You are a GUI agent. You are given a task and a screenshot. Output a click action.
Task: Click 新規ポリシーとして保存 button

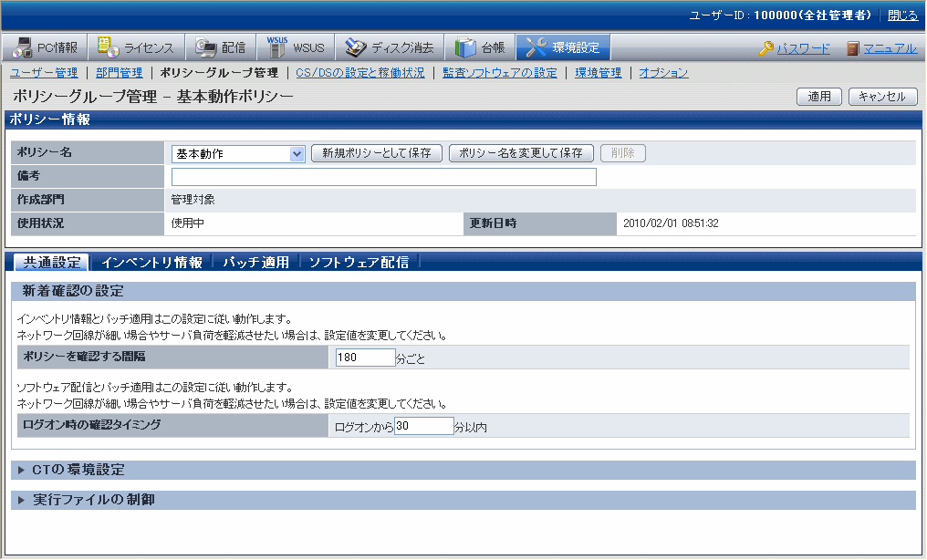(x=377, y=154)
